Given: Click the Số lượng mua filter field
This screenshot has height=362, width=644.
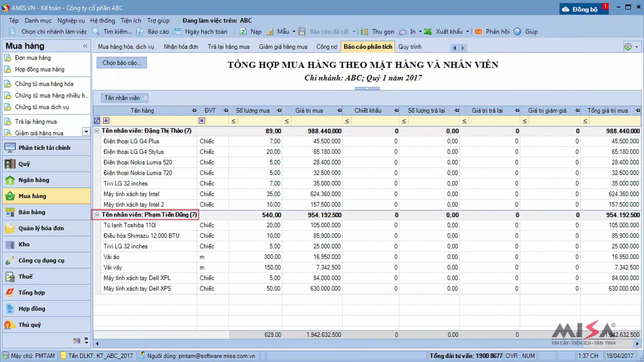Looking at the screenshot, I should [259, 121].
